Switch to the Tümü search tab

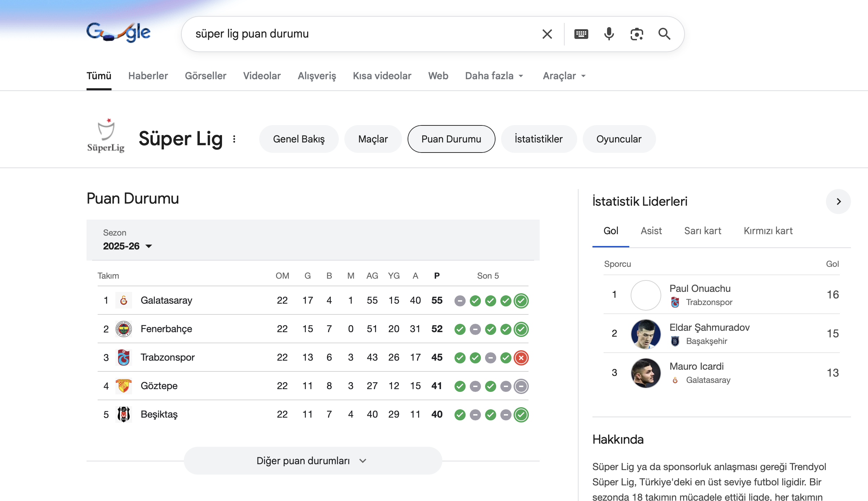tap(99, 76)
